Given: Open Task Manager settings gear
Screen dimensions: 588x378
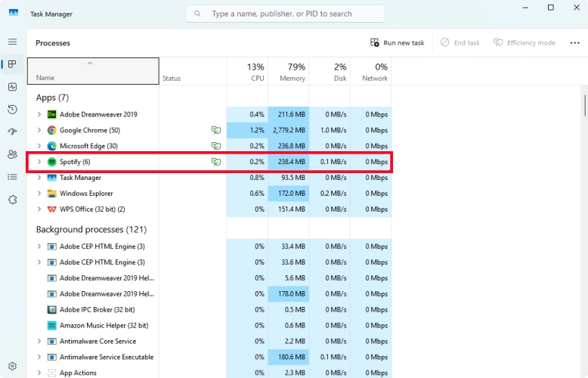Looking at the screenshot, I should tap(12, 366).
